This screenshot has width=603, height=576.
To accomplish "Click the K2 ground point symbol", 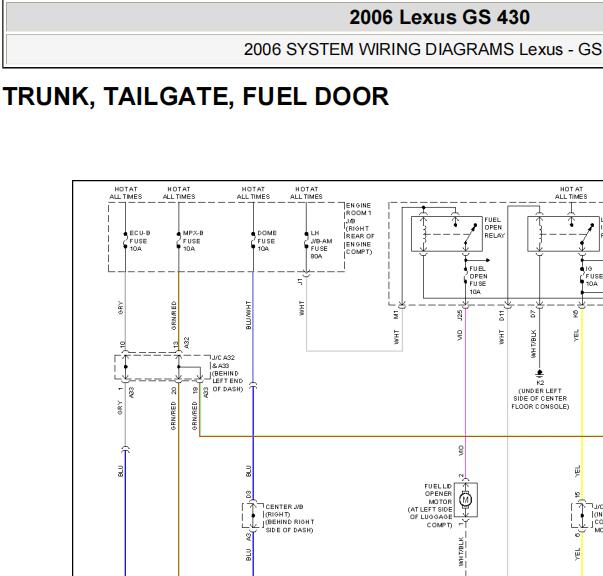I will pos(540,373).
